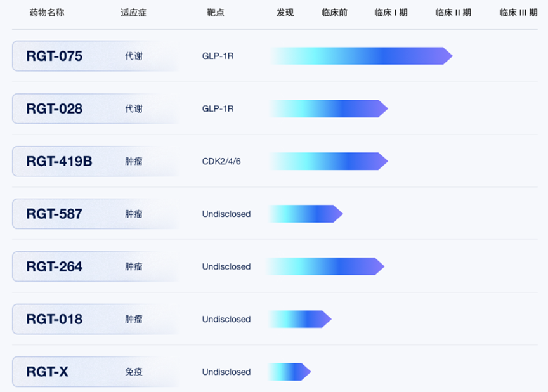Open the RGT-419B pipeline entry

[x=59, y=162]
